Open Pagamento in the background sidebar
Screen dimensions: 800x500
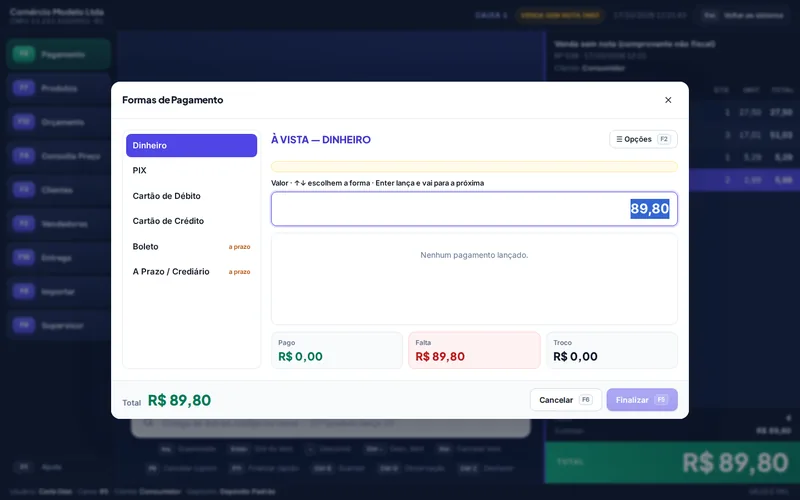coord(59,54)
